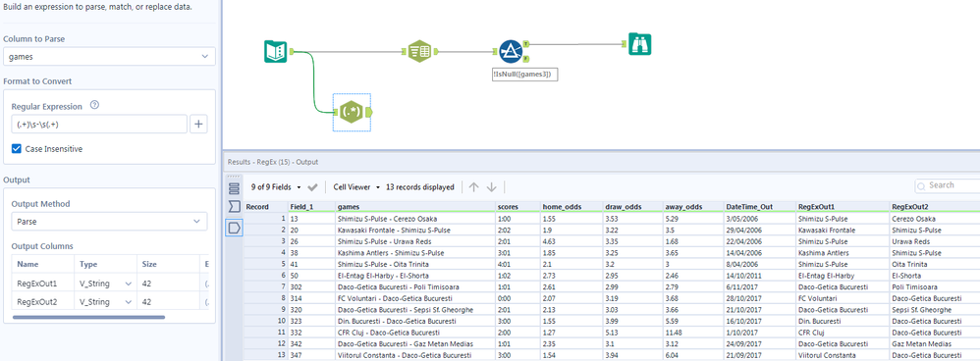Click the checkmark apply fields icon
Viewport: 980px width, 361px height.
(313, 186)
